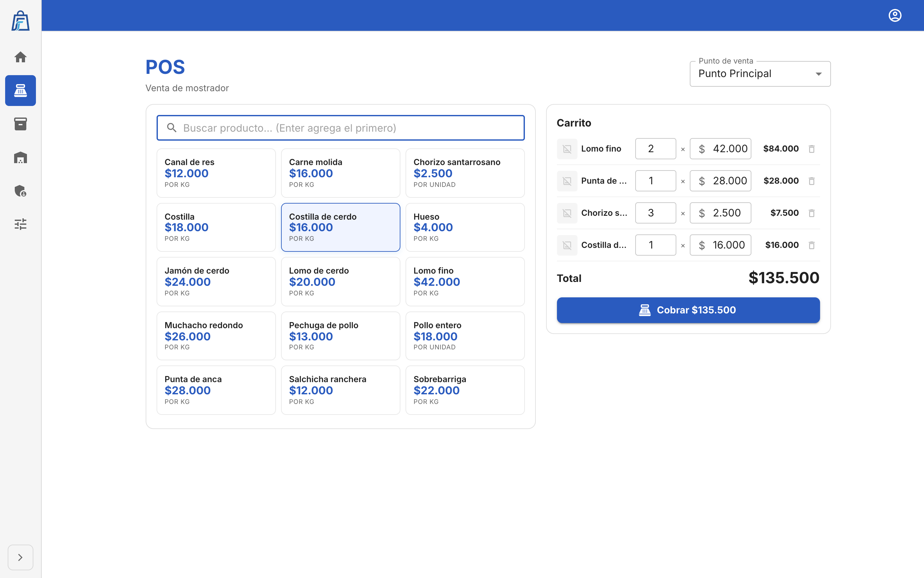Click the total amount $135.500
Image resolution: width=924 pixels, height=578 pixels.
coord(784,278)
